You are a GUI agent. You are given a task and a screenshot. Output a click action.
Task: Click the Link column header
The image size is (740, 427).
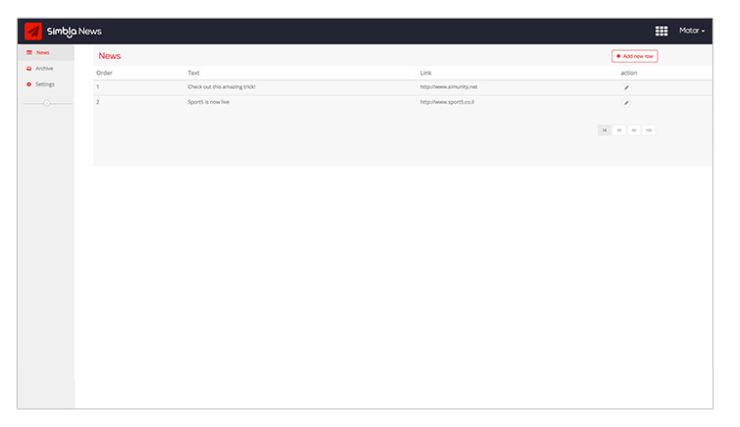click(426, 73)
